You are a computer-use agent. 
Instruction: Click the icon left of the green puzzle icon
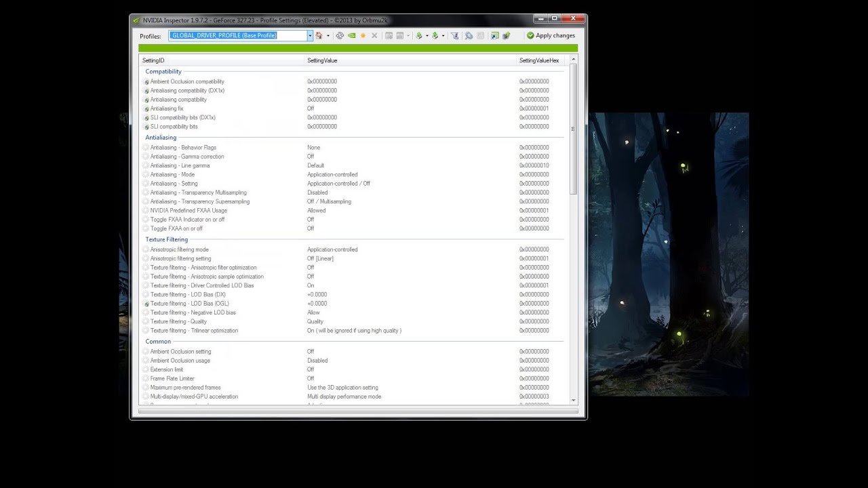pyautogui.click(x=495, y=35)
